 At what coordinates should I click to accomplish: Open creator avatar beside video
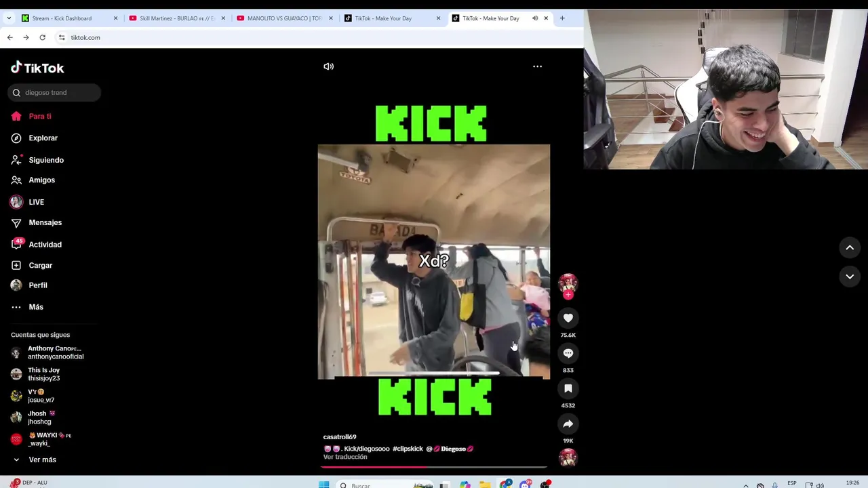568,283
